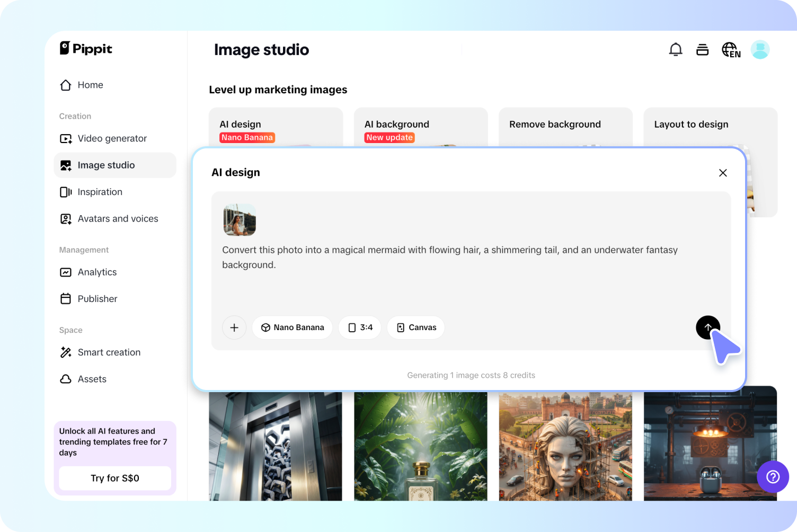Click Level up marketing images heading
Viewport: 797px width, 532px height.
[x=278, y=90]
